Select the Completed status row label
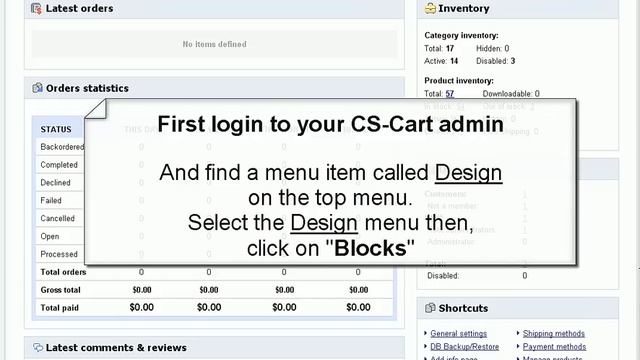 click(x=59, y=165)
